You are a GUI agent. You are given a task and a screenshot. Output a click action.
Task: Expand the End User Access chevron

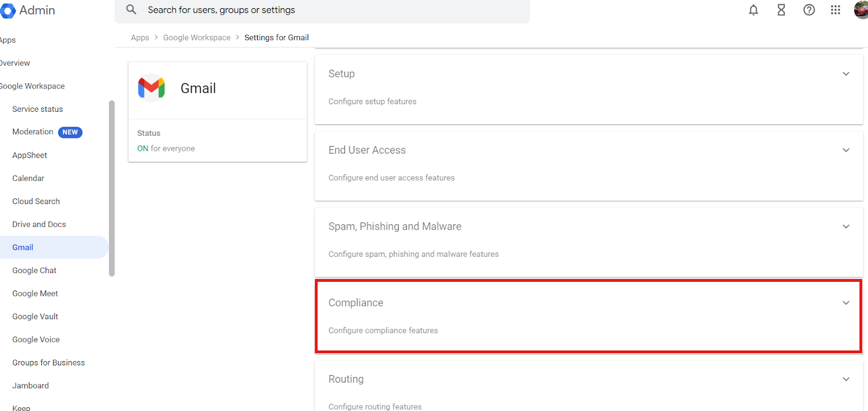click(x=846, y=150)
